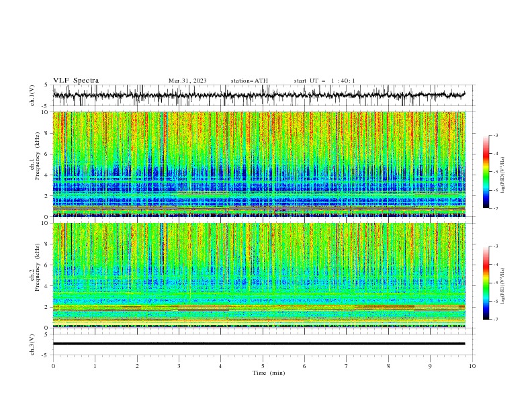Click the ch.3 flat waveform trace
532x411 pixels.
[259, 344]
